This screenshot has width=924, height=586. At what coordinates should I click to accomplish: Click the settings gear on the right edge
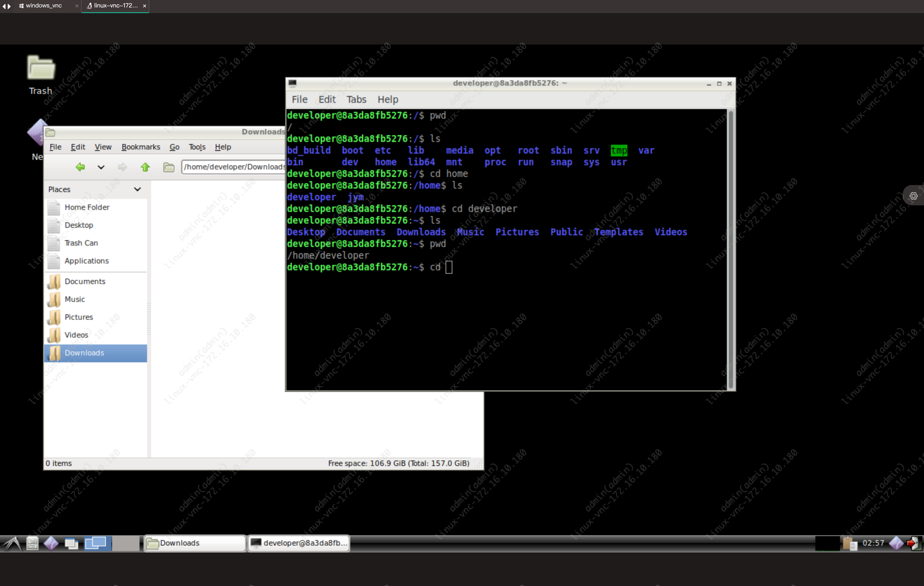pyautogui.click(x=914, y=196)
